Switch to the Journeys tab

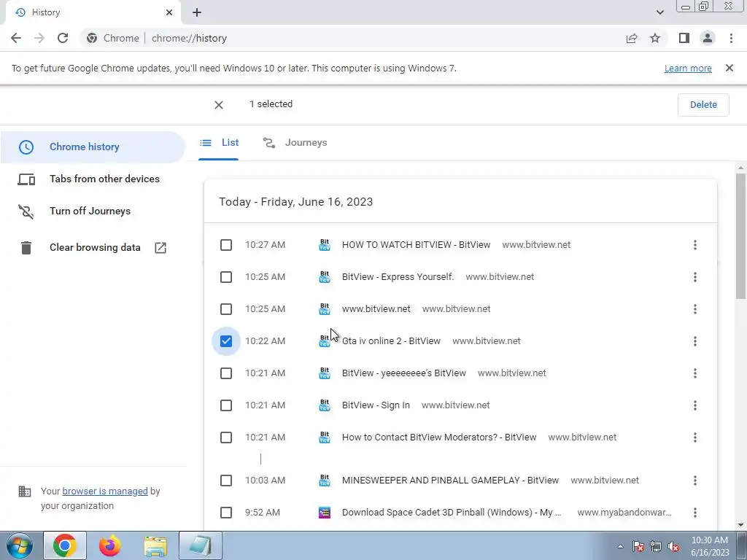(295, 142)
